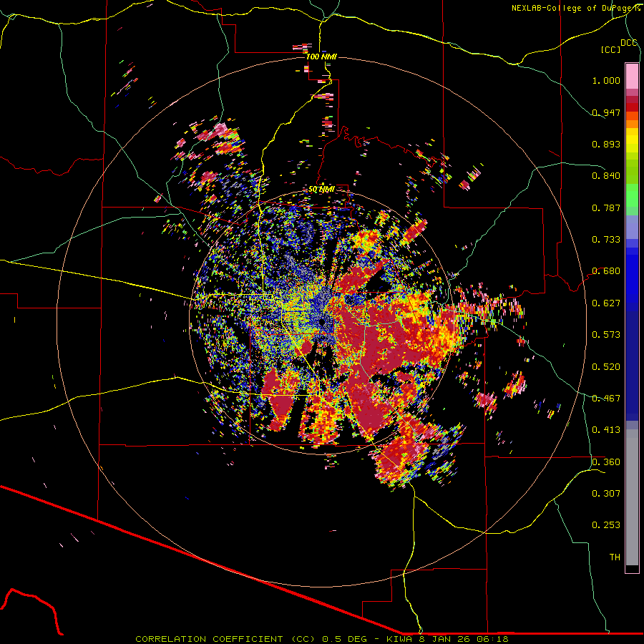Click the 0.787 scale value

pos(606,208)
